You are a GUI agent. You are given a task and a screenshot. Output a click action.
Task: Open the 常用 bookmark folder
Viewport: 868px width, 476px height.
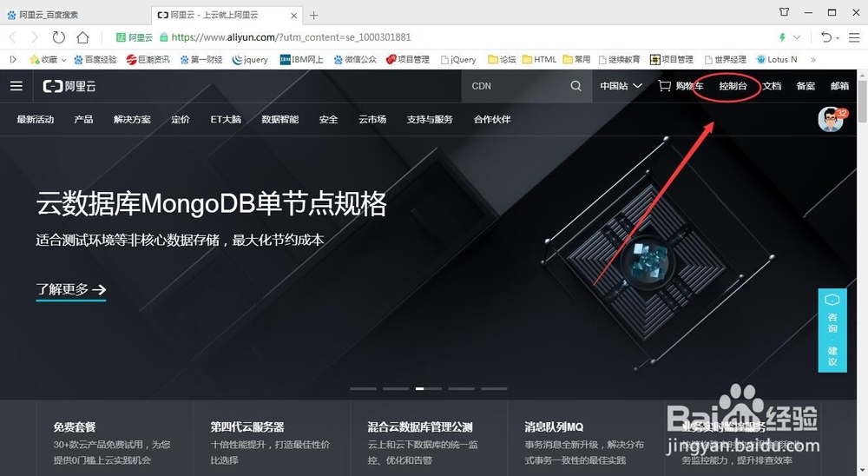click(576, 59)
